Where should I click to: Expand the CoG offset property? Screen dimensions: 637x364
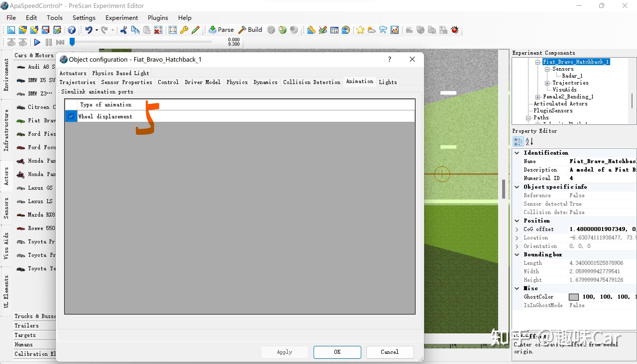coord(517,229)
